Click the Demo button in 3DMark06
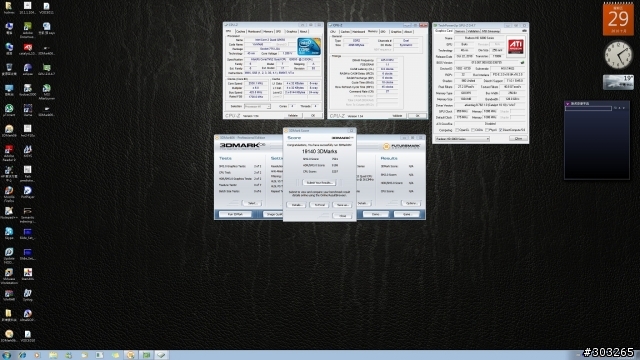This screenshot has width=640, height=360. 376,214
